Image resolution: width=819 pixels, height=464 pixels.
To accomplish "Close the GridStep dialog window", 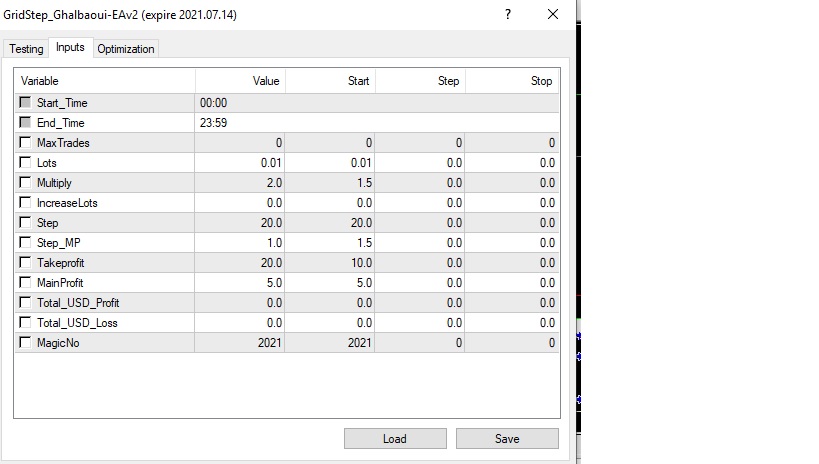I will (x=553, y=15).
